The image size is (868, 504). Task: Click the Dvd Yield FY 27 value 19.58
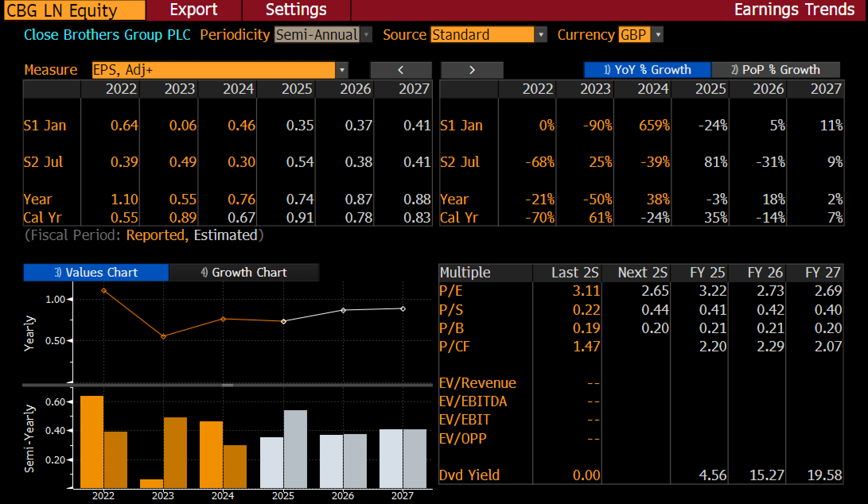824,475
